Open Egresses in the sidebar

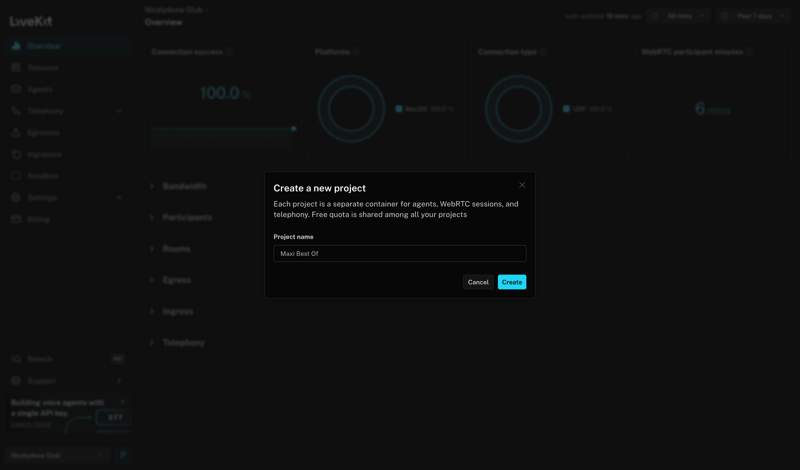tap(67, 133)
